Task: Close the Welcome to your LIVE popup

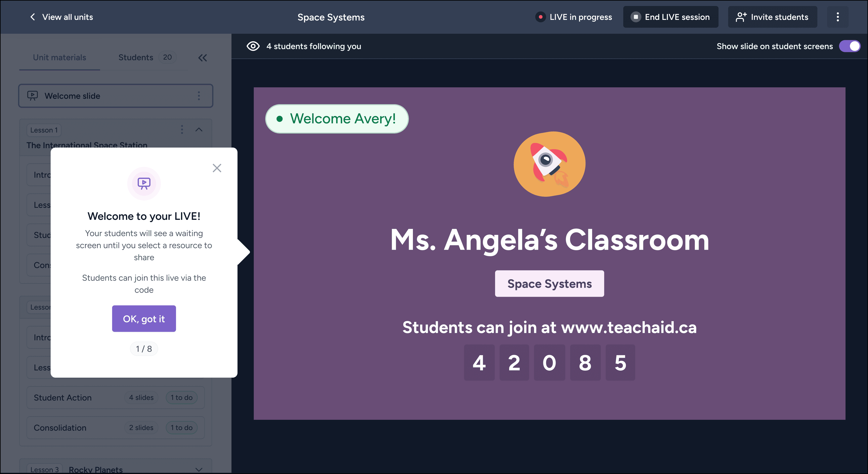Action: (217, 168)
